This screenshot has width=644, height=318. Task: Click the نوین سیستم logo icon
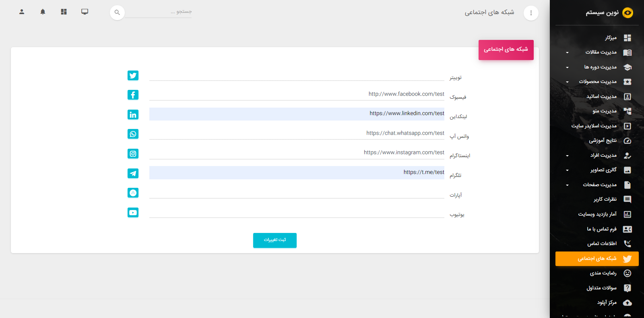[x=627, y=13]
